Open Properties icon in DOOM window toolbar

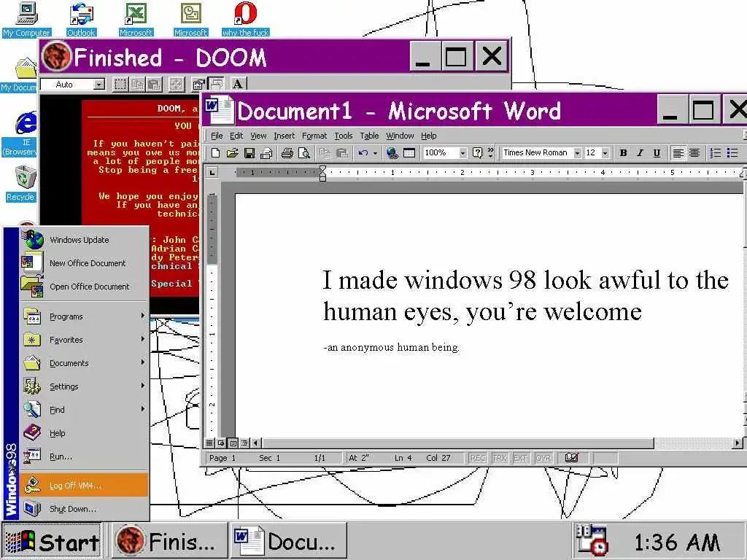(x=198, y=85)
